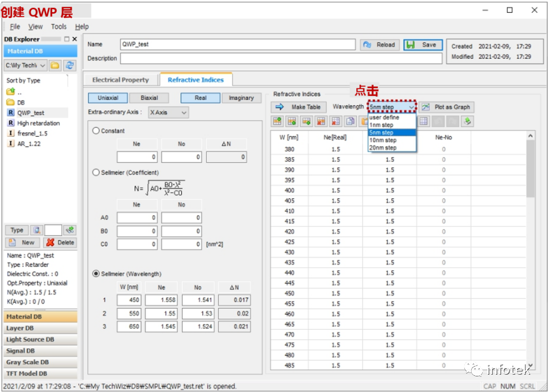The image size is (548, 392).
Task: Select the Sellmeier (Coefficient) radio option
Action: click(96, 173)
